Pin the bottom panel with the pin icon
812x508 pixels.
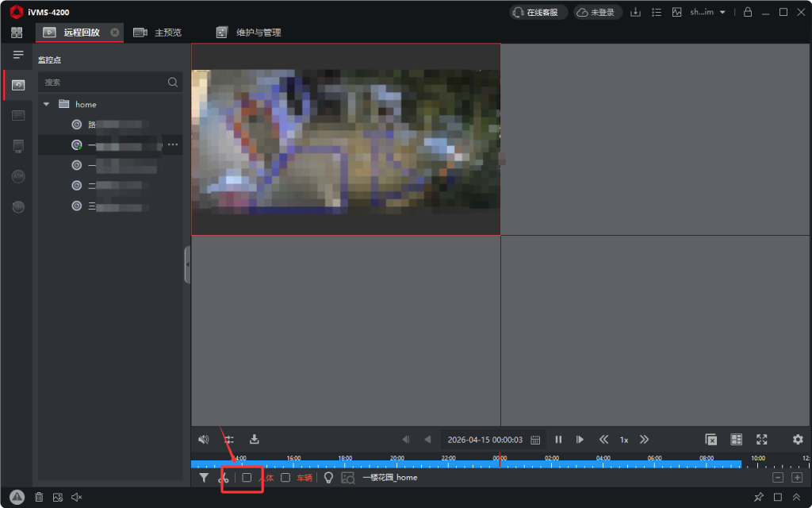point(759,497)
